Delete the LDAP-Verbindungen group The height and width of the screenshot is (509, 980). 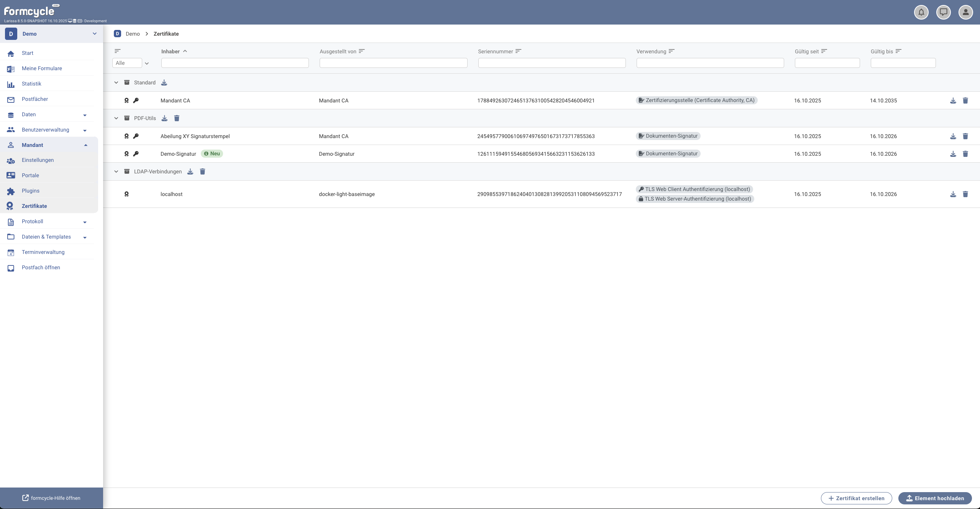202,171
